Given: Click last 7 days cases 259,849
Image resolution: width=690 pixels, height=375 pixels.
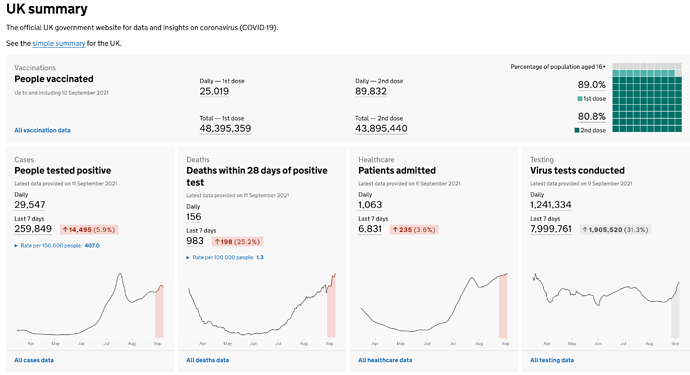Looking at the screenshot, I should click(33, 229).
